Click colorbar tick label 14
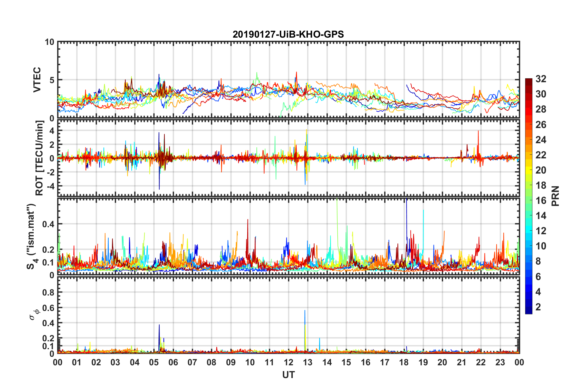 (x=541, y=216)
